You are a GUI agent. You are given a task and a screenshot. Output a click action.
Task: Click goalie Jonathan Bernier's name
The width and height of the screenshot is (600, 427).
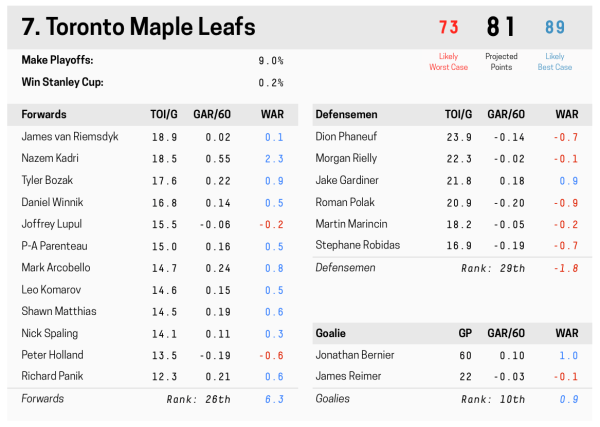tap(354, 355)
